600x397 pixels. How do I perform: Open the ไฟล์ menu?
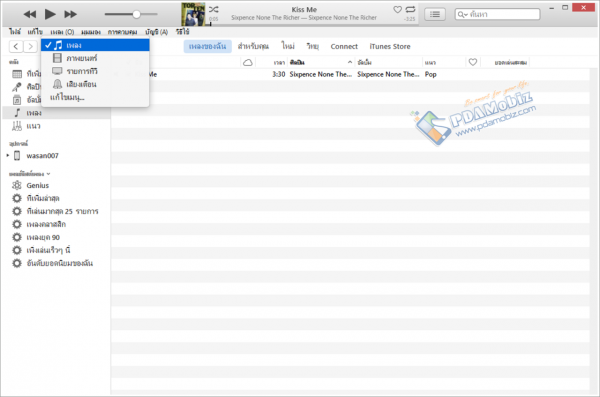point(15,32)
